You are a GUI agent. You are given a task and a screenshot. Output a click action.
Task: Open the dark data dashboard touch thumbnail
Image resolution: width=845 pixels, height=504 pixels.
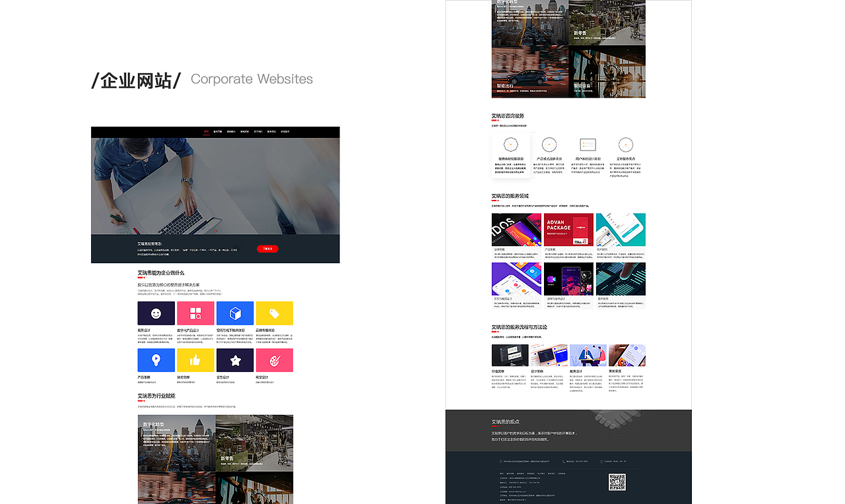621,279
